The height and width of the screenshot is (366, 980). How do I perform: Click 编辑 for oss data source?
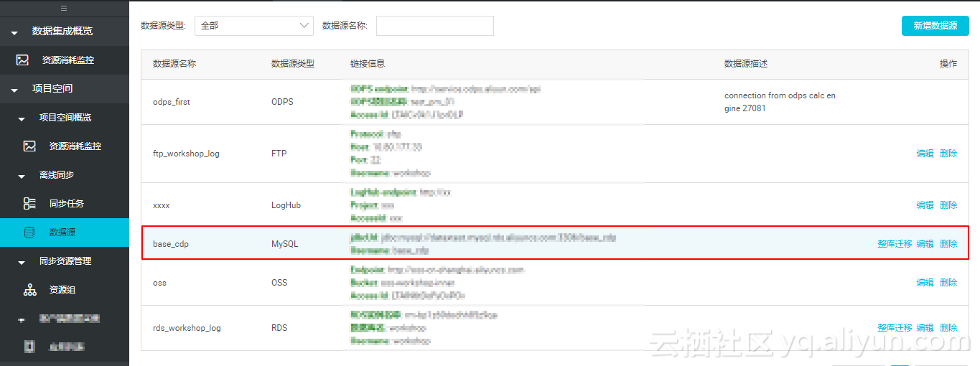925,283
